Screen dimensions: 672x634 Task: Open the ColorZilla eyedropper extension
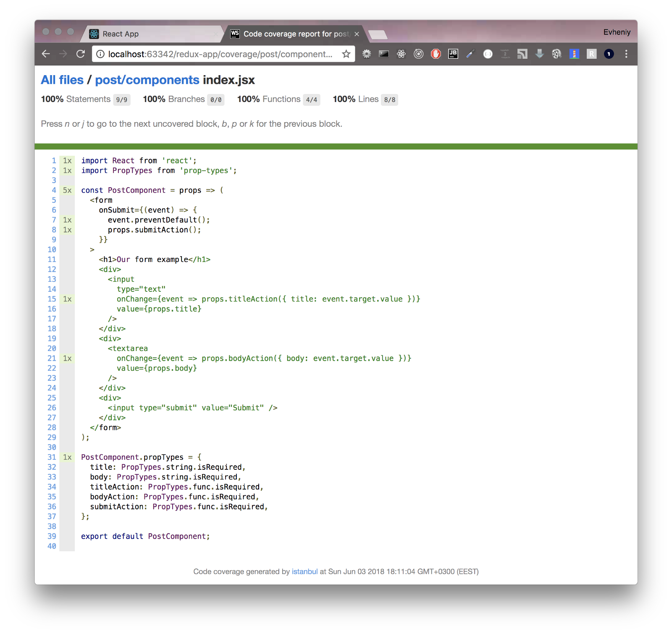pyautogui.click(x=470, y=54)
